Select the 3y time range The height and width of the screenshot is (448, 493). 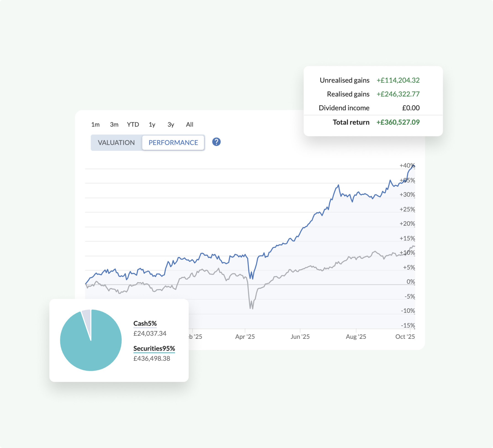pos(170,124)
